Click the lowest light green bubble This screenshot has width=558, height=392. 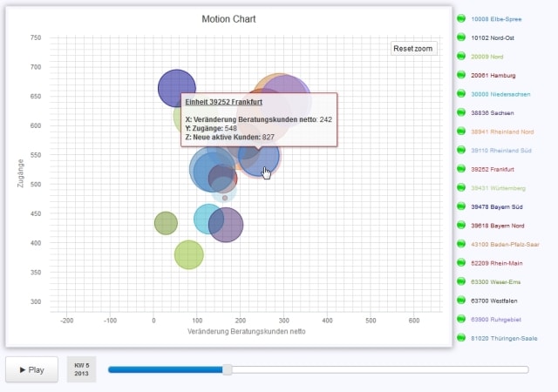click(188, 255)
